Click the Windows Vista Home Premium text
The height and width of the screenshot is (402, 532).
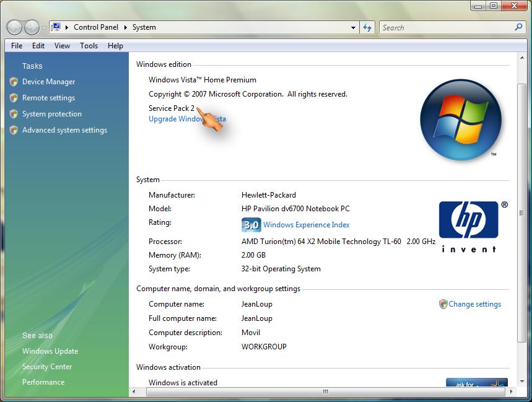(203, 80)
